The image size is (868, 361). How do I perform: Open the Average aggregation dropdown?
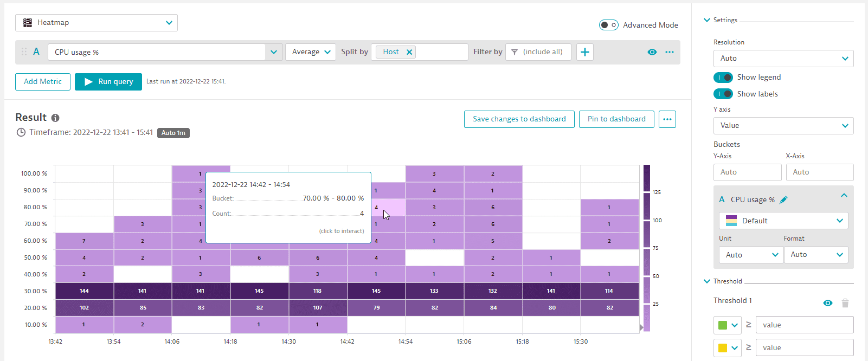[311, 52]
